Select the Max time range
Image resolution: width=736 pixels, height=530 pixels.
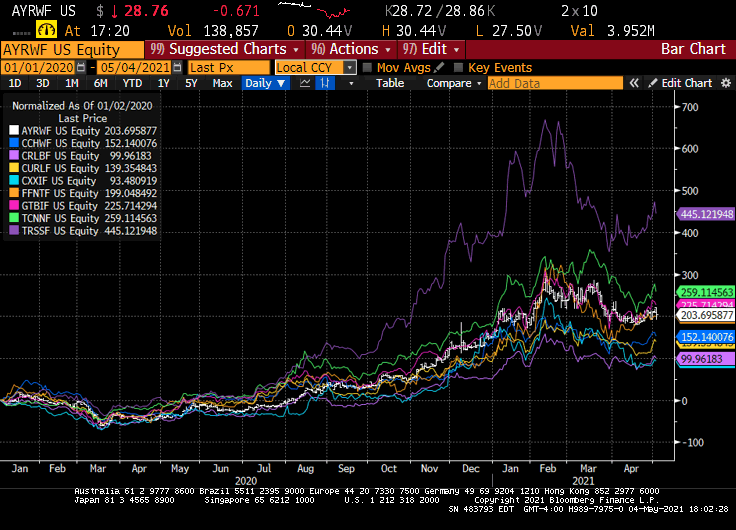click(222, 83)
